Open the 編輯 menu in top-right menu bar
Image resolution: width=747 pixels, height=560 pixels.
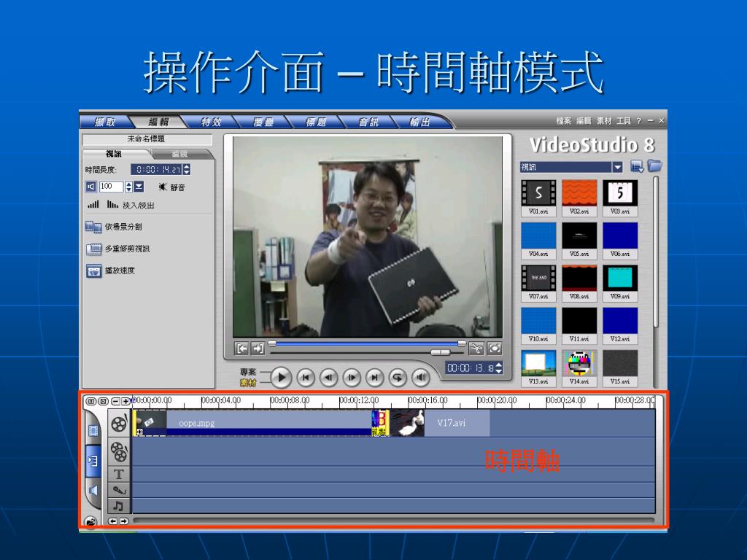point(584,121)
